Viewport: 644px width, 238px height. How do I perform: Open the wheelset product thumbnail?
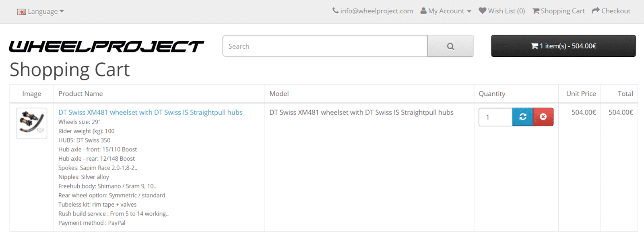coord(31,123)
